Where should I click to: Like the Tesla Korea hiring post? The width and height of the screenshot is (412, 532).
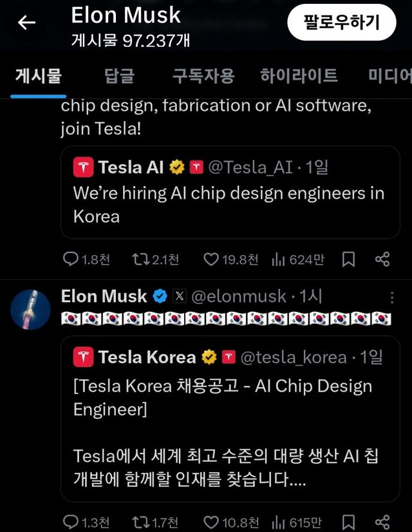coord(212,522)
